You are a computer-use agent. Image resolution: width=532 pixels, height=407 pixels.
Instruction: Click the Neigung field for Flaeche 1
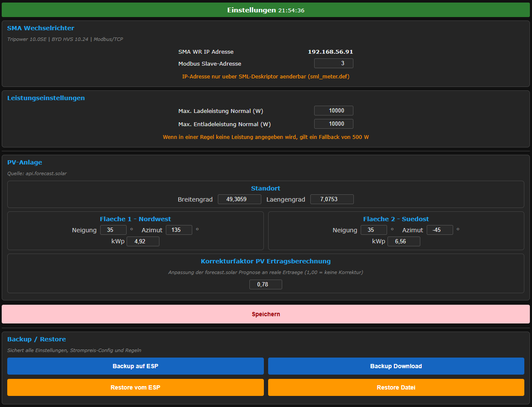pos(113,230)
